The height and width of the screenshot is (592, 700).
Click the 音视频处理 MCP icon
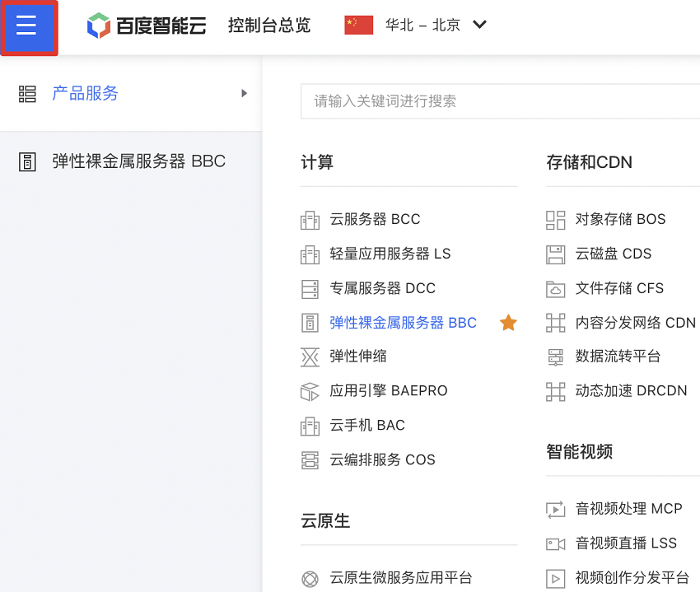click(x=555, y=510)
